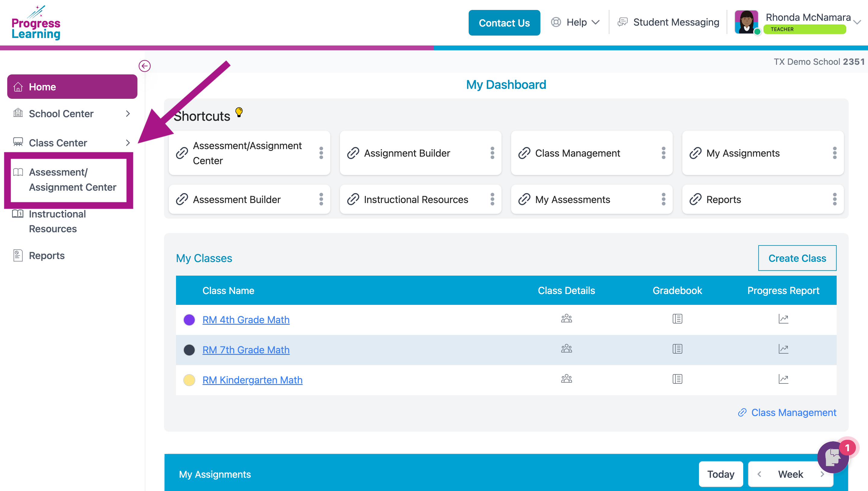Image resolution: width=868 pixels, height=491 pixels.
Task: Click the Create Class button
Action: (797, 258)
